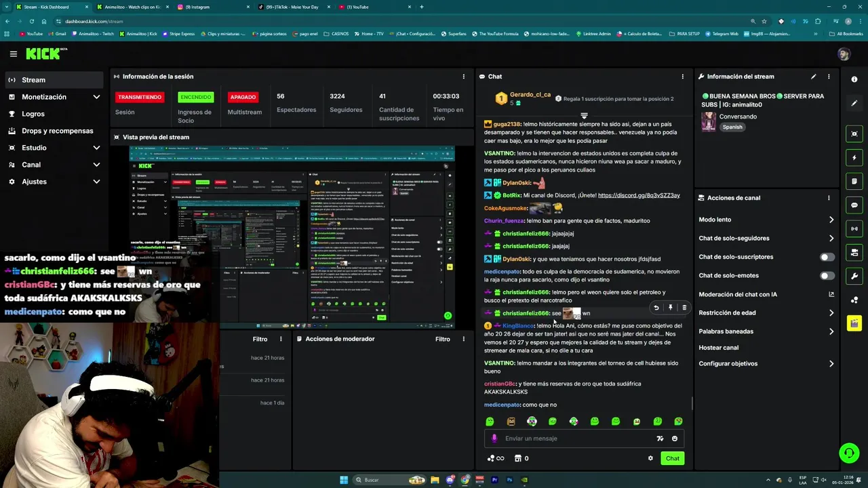The image size is (868, 488).
Task: Delete the hovered christianfeliz666 message
Action: [684, 308]
